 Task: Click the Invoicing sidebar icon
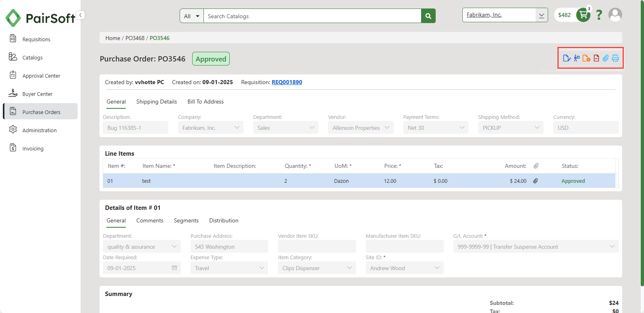tap(13, 148)
